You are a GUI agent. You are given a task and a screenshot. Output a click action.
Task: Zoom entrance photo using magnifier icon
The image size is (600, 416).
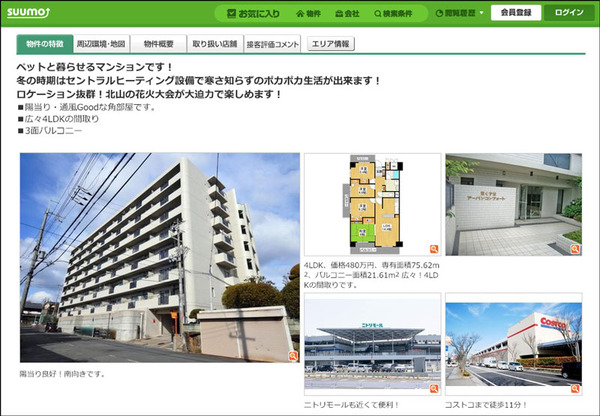point(576,249)
